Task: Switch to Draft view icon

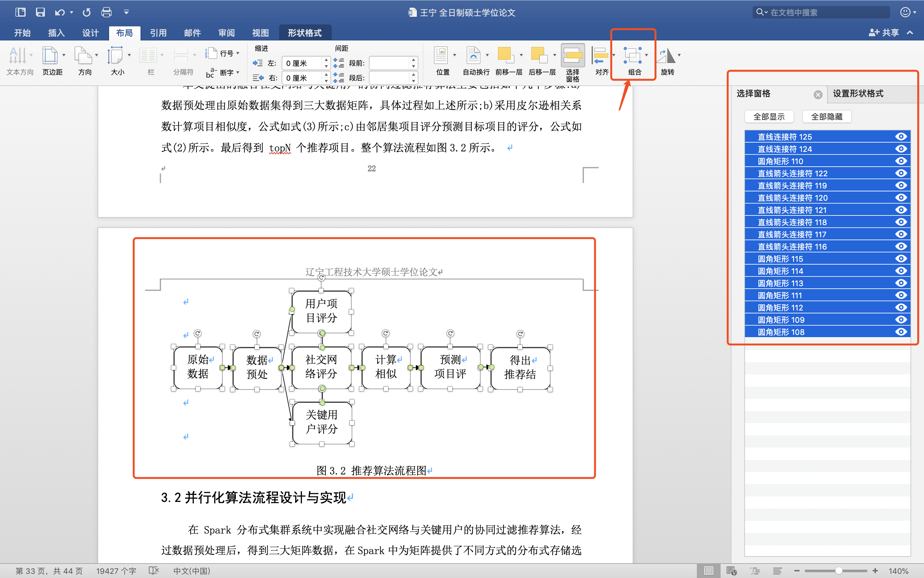Action: (777, 571)
